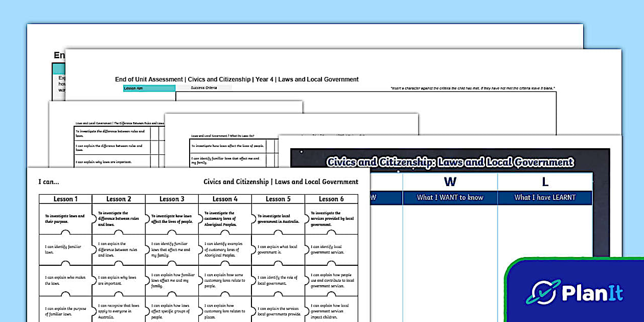Select the Lesson 4 column header
644x322 pixels.
pos(225,199)
